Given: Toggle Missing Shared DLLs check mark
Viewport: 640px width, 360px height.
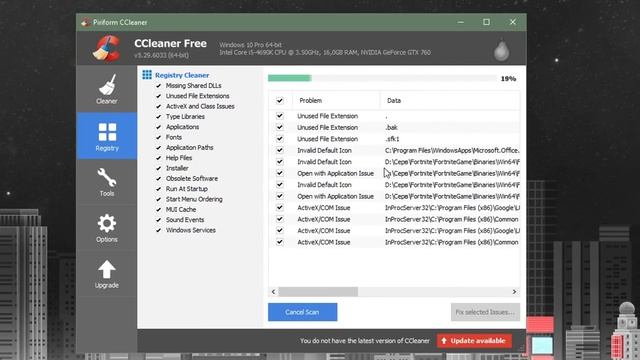Looking at the screenshot, I should 158,86.
